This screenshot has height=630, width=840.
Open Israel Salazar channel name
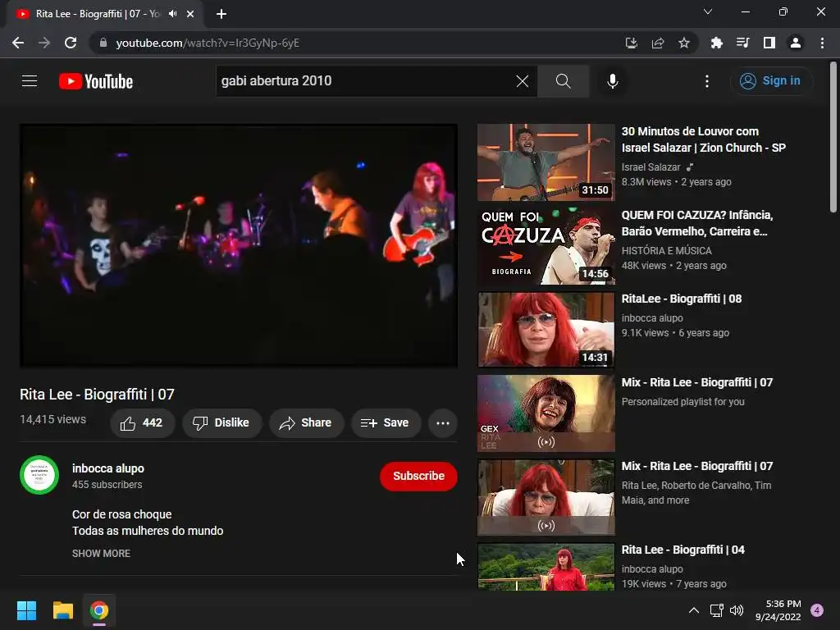(651, 167)
